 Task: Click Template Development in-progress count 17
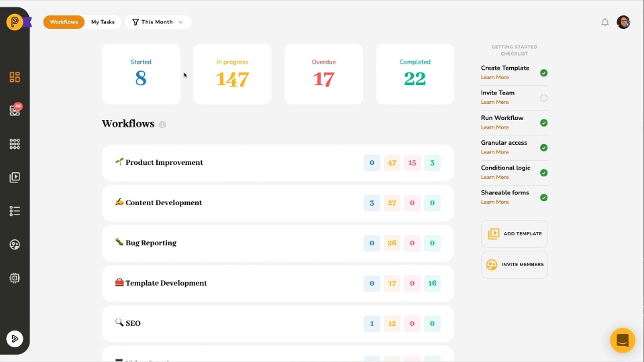(392, 283)
